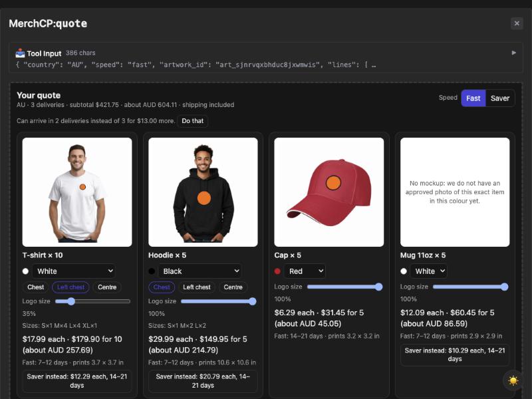The image size is (532, 399).
Task: Toggle light mode with sun icon
Action: (513, 380)
